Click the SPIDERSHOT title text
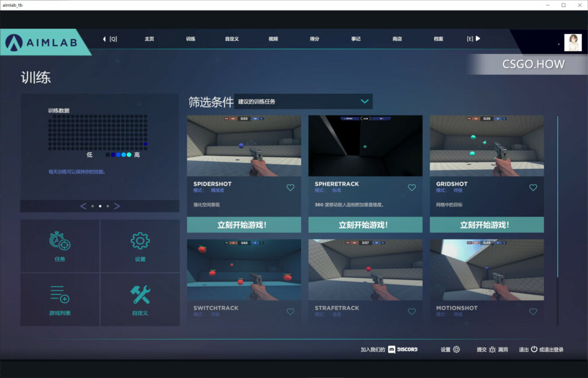 pyautogui.click(x=212, y=184)
